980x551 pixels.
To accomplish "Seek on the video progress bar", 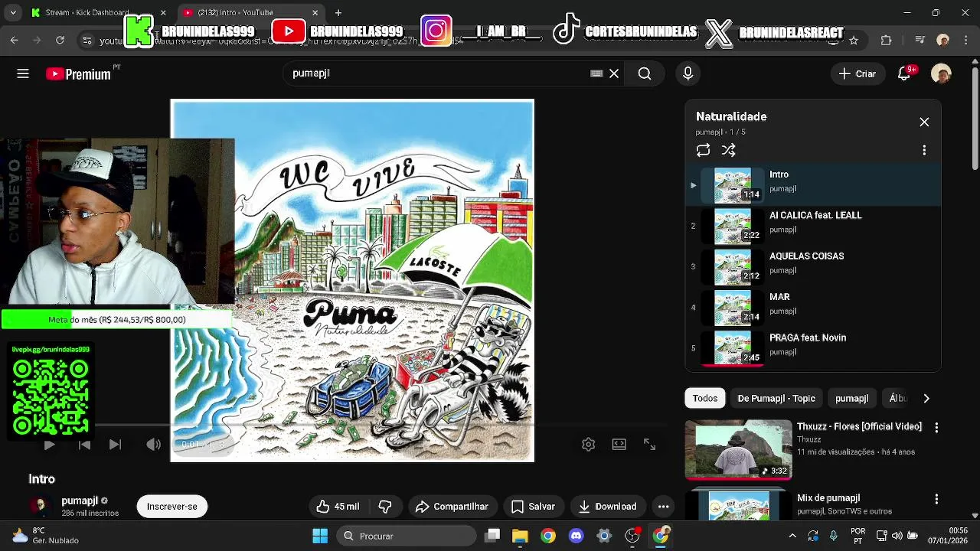I will click(352, 425).
